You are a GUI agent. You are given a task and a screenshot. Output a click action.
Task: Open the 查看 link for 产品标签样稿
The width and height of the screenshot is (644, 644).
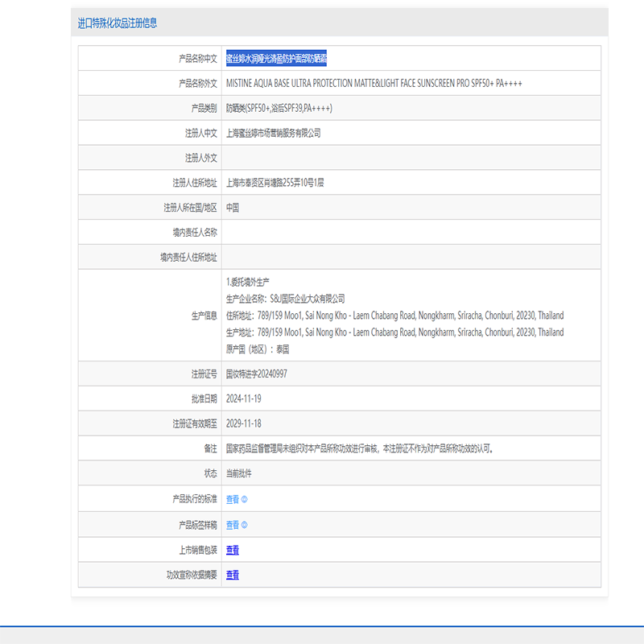pyautogui.click(x=232, y=525)
